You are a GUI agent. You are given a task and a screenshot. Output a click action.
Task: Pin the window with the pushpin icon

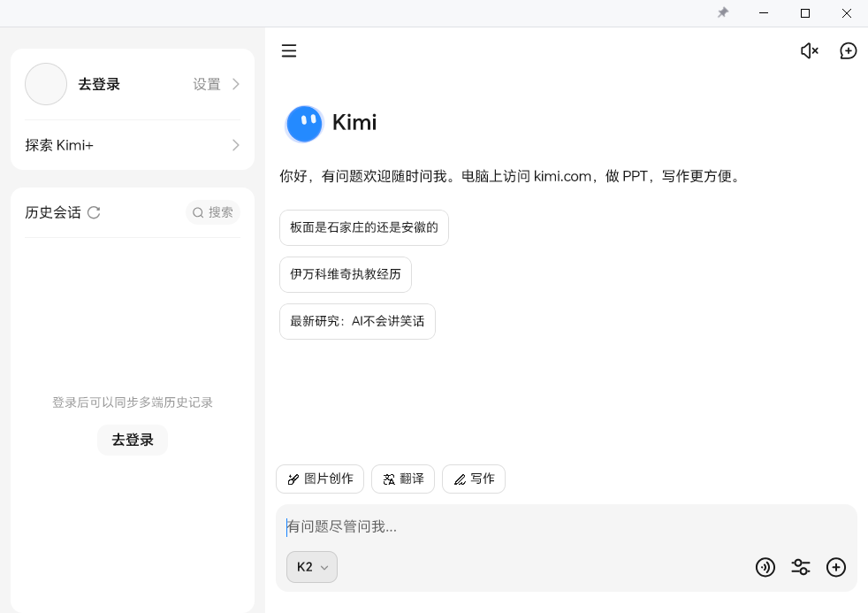tap(723, 12)
